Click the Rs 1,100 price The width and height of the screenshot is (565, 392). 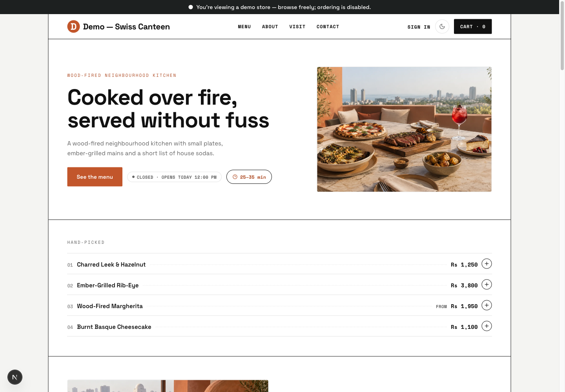pyautogui.click(x=464, y=327)
